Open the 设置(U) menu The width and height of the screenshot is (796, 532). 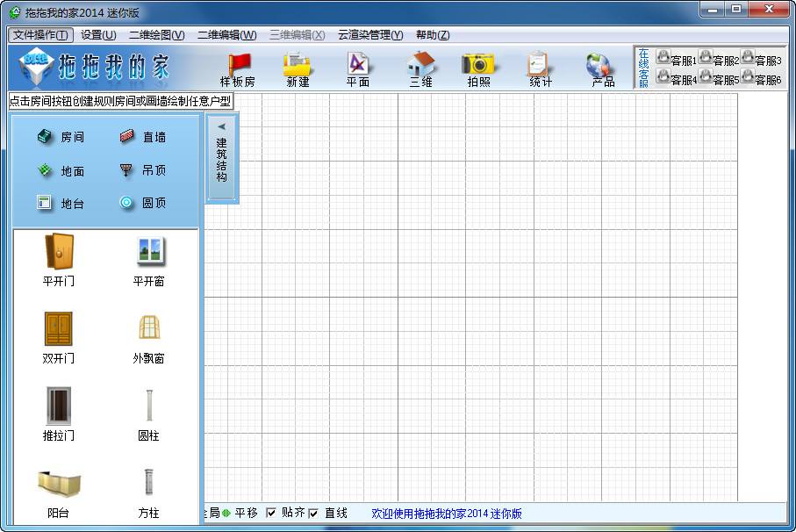98,35
